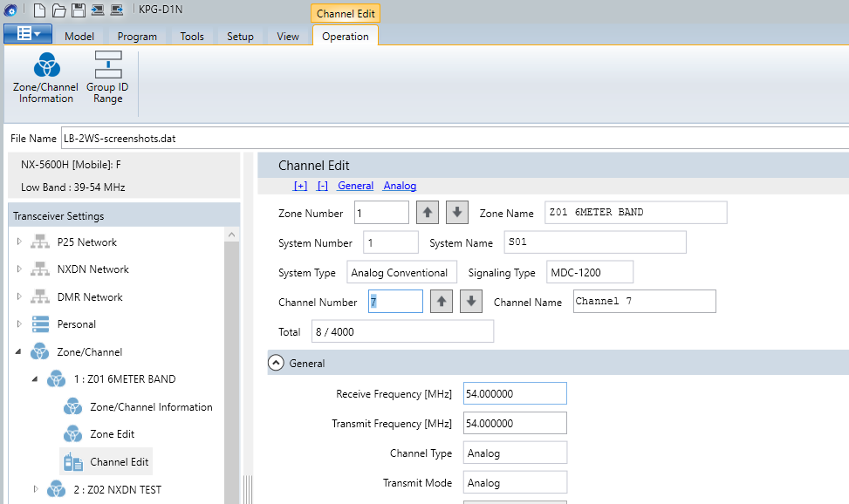
Task: Click the Channel Name text field
Action: pos(644,302)
